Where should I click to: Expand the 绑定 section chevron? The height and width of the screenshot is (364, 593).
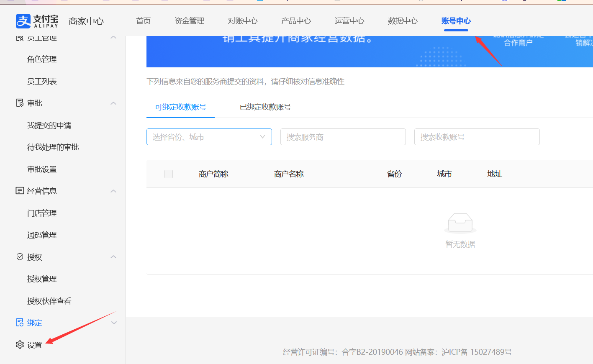[x=113, y=323]
